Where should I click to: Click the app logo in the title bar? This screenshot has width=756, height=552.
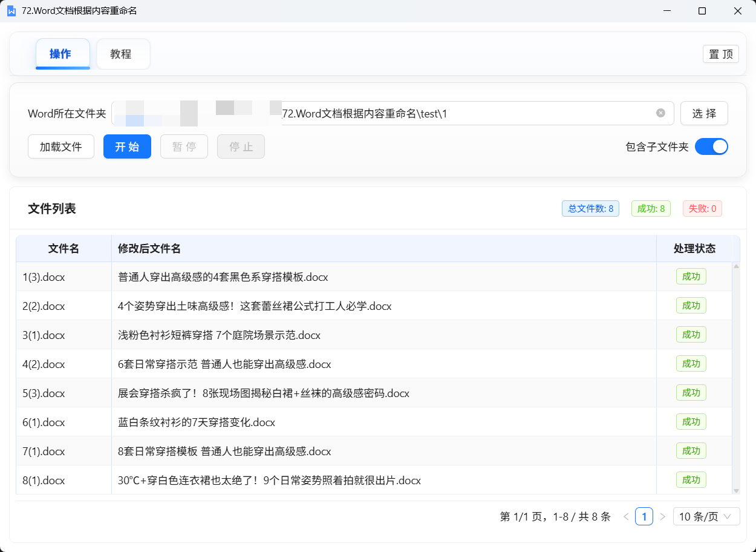coord(11,10)
